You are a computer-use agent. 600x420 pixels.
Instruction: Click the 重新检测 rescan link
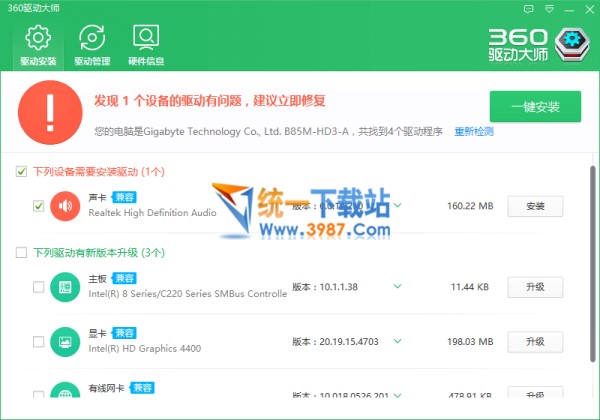click(x=474, y=131)
